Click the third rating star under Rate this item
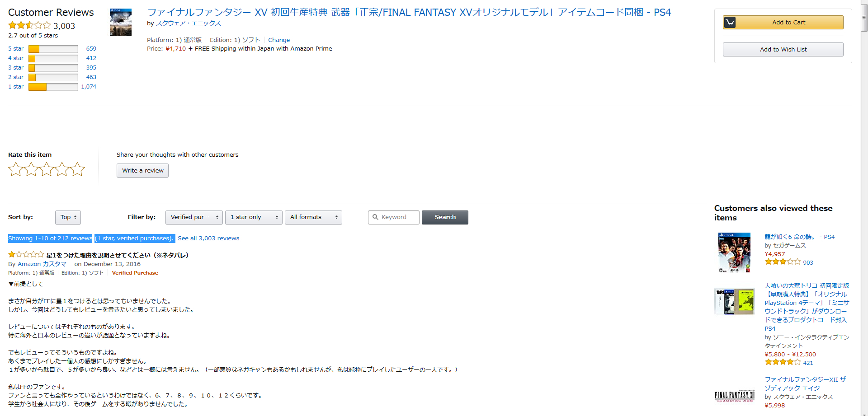 (x=47, y=169)
